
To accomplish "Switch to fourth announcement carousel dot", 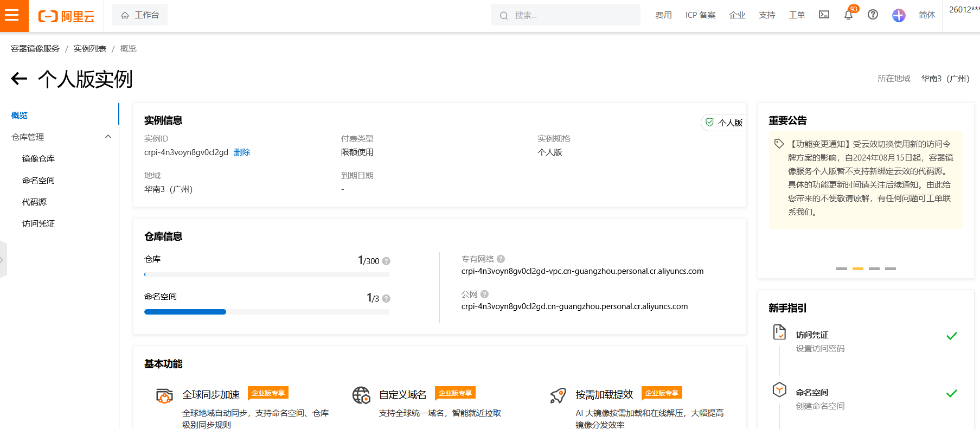I will tap(891, 268).
